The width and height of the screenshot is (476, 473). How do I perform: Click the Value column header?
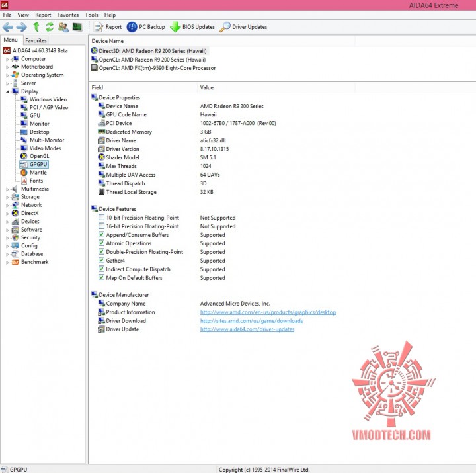coord(276,87)
